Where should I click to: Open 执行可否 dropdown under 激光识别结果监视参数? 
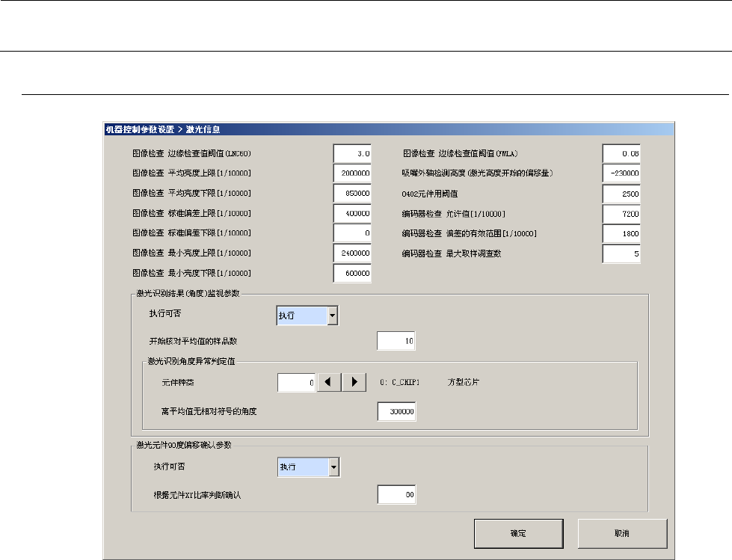[x=332, y=316]
